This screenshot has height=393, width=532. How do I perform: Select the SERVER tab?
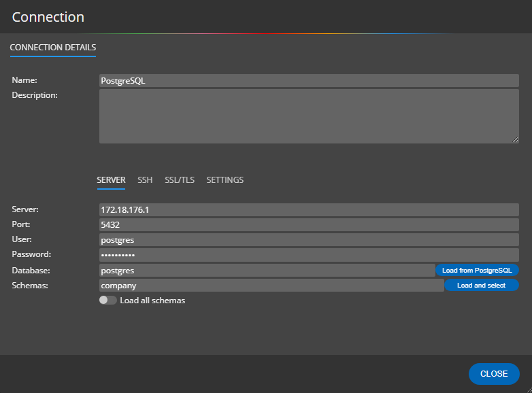[x=111, y=180]
